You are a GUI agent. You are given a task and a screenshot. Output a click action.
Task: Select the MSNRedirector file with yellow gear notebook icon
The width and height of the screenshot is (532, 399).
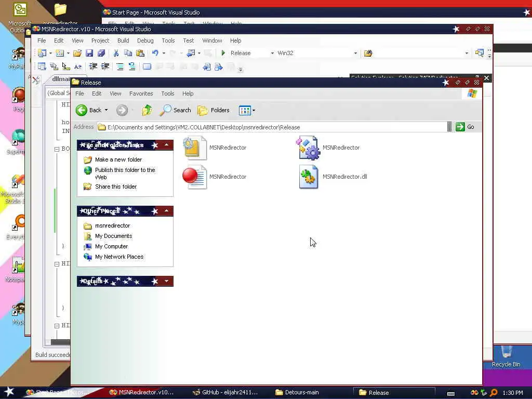(x=215, y=148)
